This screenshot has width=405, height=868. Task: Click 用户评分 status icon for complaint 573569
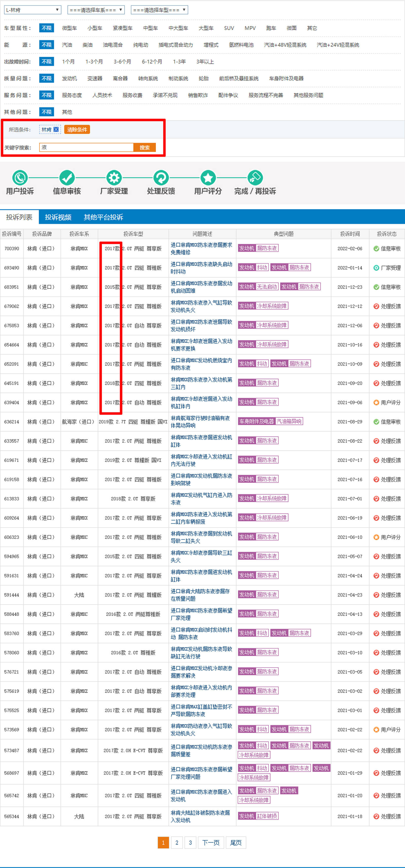pyautogui.click(x=376, y=729)
